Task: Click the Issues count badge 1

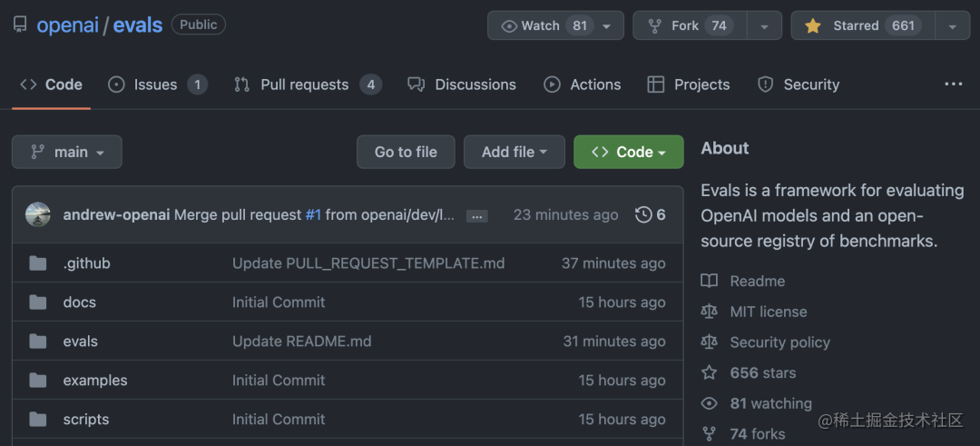Action: (x=198, y=84)
